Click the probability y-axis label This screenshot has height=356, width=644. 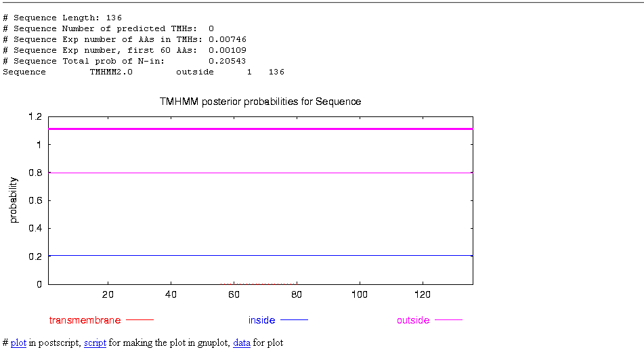click(x=13, y=200)
